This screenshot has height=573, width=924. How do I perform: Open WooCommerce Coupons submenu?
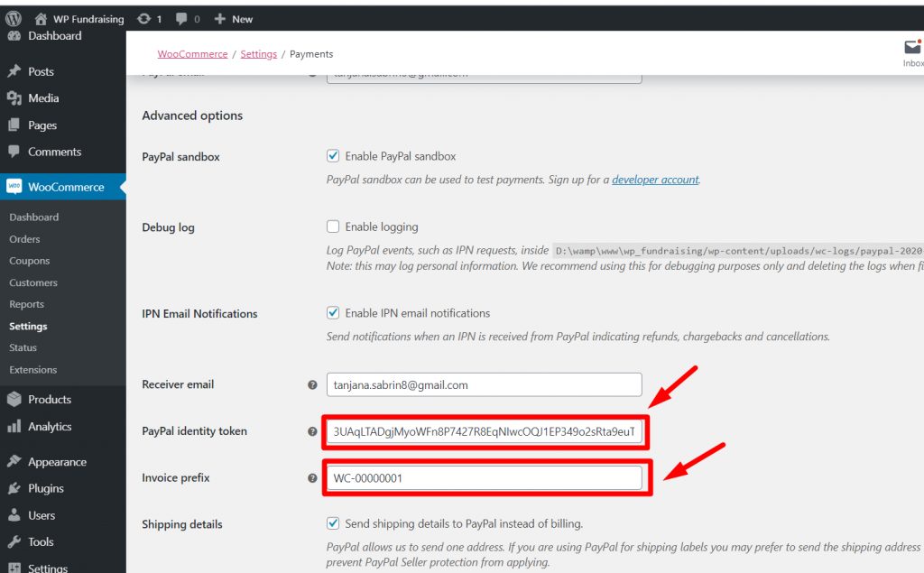(30, 261)
